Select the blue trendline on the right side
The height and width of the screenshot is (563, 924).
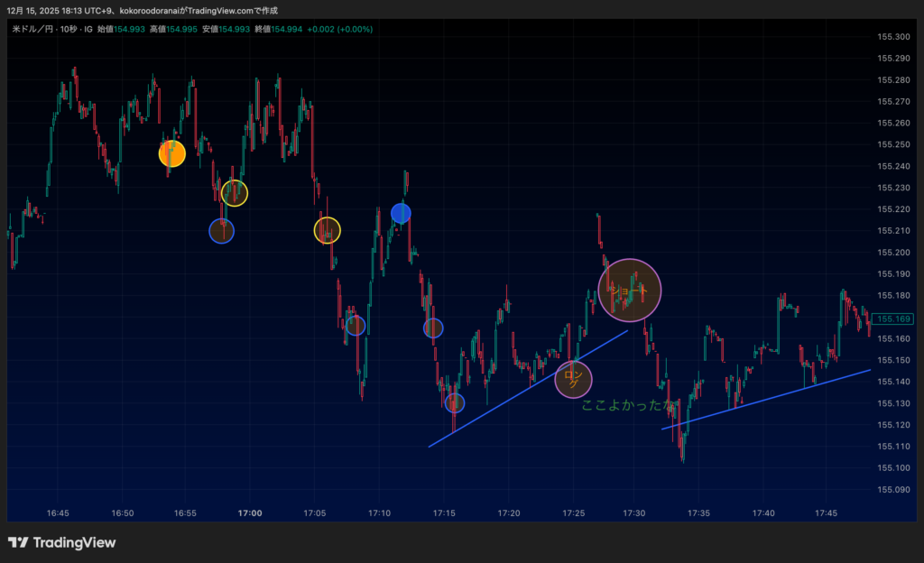coord(767,399)
